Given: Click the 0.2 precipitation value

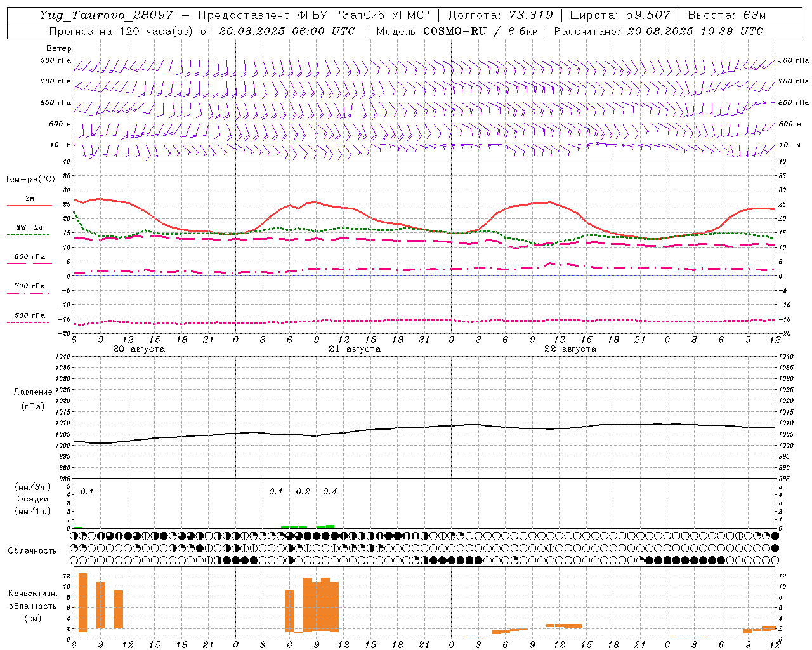Looking at the screenshot, I should (x=303, y=492).
